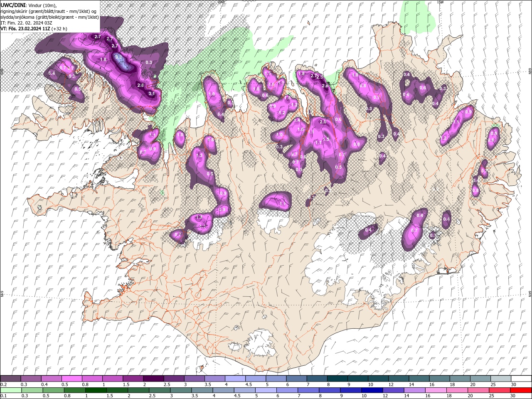Click the 'Vindur (10m)' header label

pyautogui.click(x=42, y=5)
